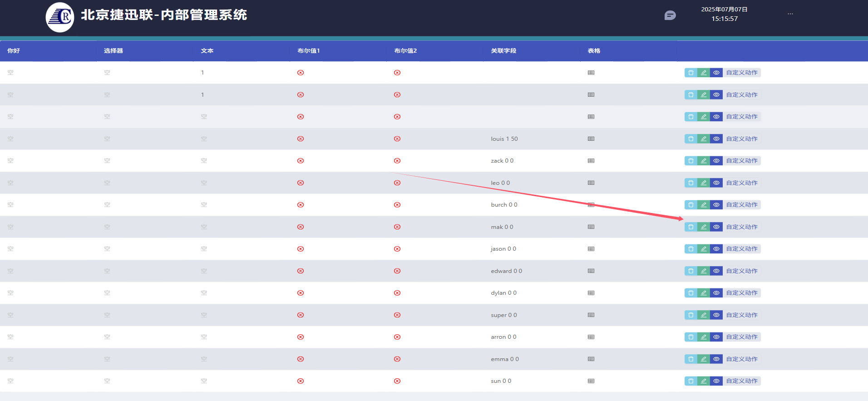Image resolution: width=868 pixels, height=401 pixels.
Task: Delete the louis 1 50 row
Action: tap(691, 139)
